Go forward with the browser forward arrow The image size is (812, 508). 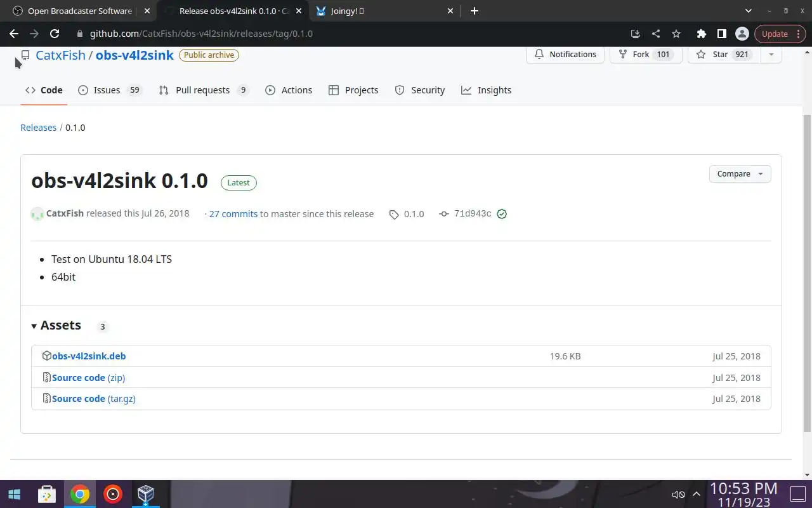[x=34, y=34]
